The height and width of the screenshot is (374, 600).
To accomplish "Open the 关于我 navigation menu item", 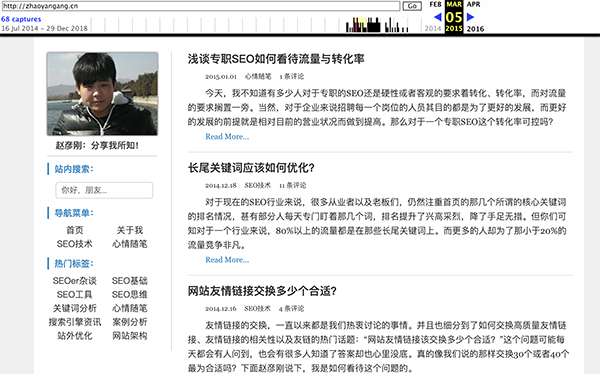I will click(x=130, y=230).
